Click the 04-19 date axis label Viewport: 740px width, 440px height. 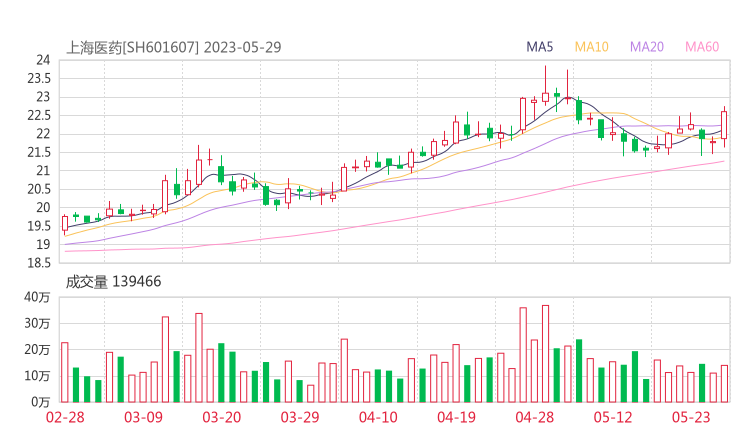(x=456, y=417)
